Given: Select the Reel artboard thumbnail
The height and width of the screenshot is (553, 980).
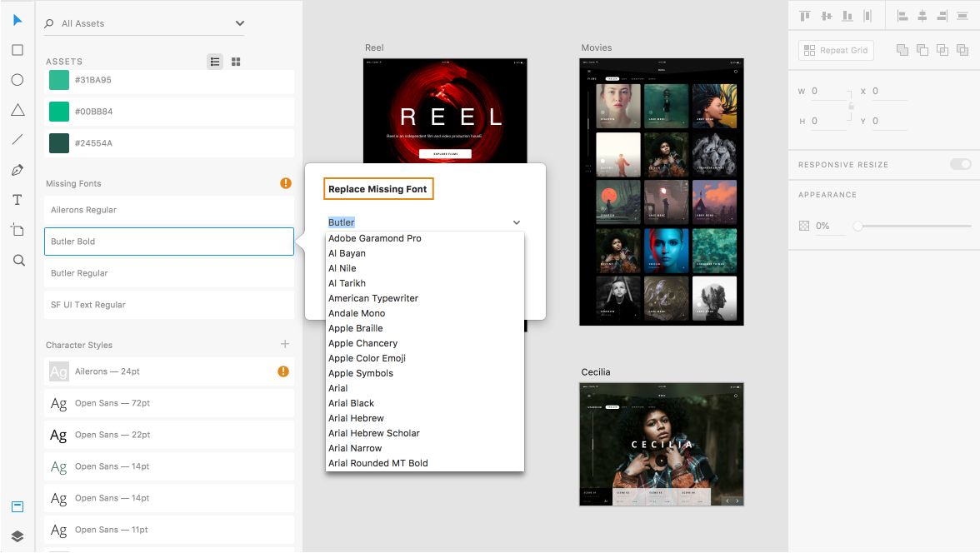Looking at the screenshot, I should (x=445, y=111).
